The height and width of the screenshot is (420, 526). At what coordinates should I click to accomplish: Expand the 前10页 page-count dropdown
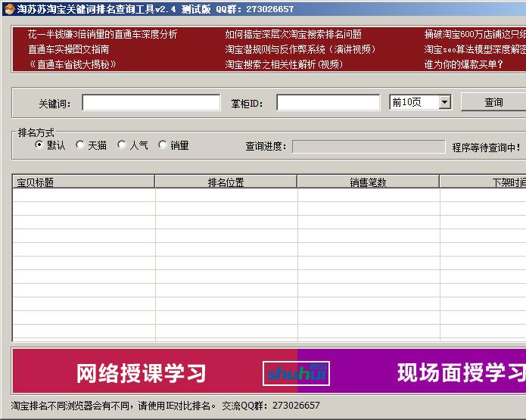coord(445,102)
